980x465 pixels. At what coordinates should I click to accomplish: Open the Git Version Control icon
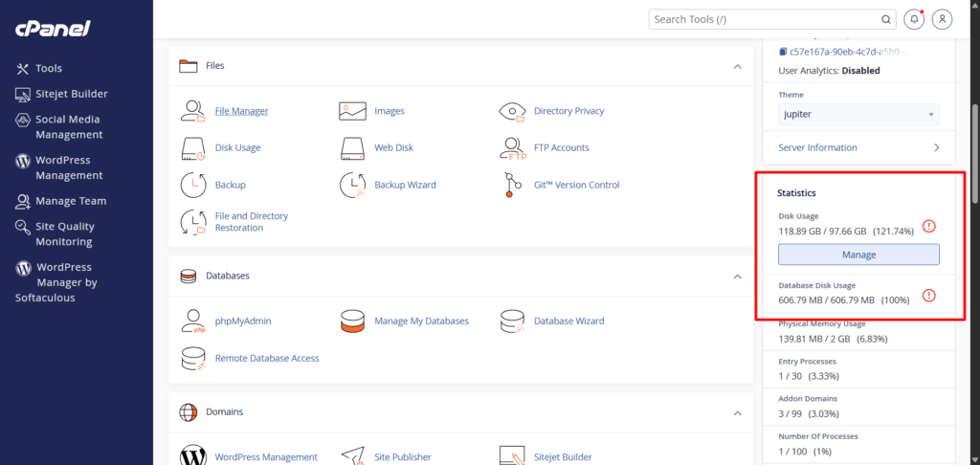[513, 185]
